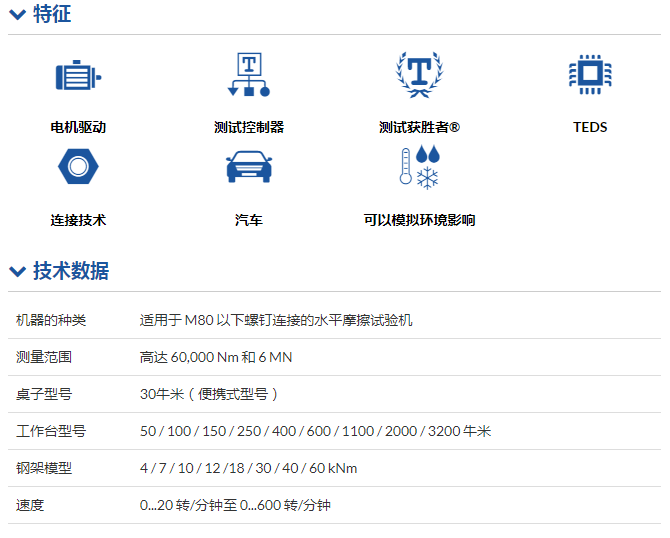
Task: Collapse the 特征 section chevron
Action: (x=17, y=15)
